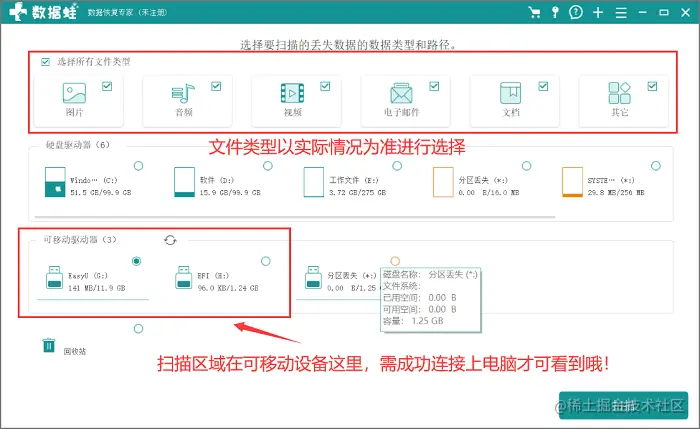
Task: Uncheck the 图片 checkbox
Action: pyautogui.click(x=107, y=86)
